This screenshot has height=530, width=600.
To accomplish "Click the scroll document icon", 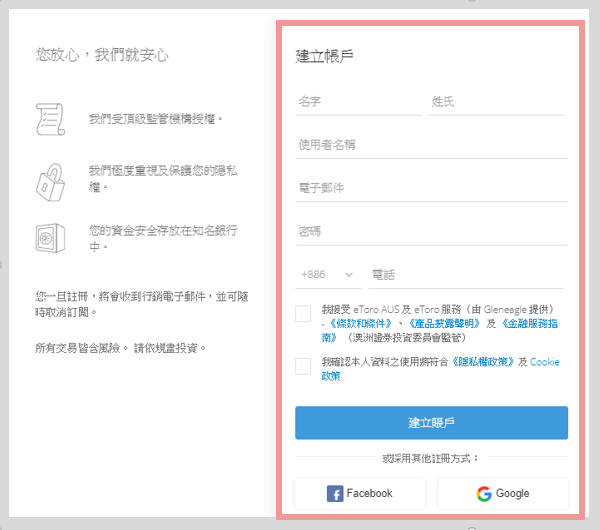I will [50, 119].
